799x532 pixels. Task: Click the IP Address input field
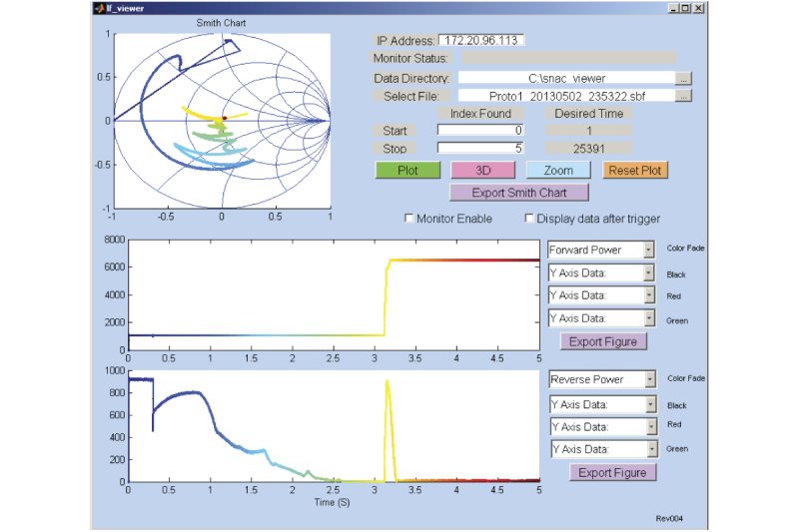[x=481, y=41]
